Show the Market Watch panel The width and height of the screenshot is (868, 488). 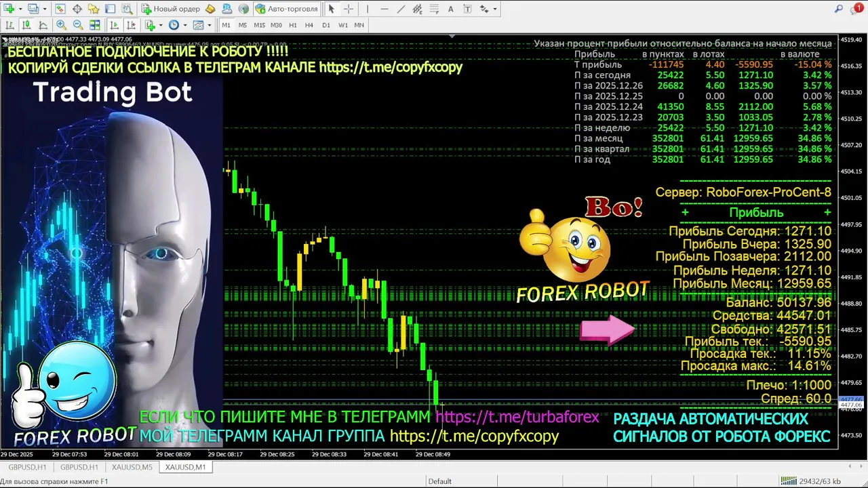[x=60, y=9]
